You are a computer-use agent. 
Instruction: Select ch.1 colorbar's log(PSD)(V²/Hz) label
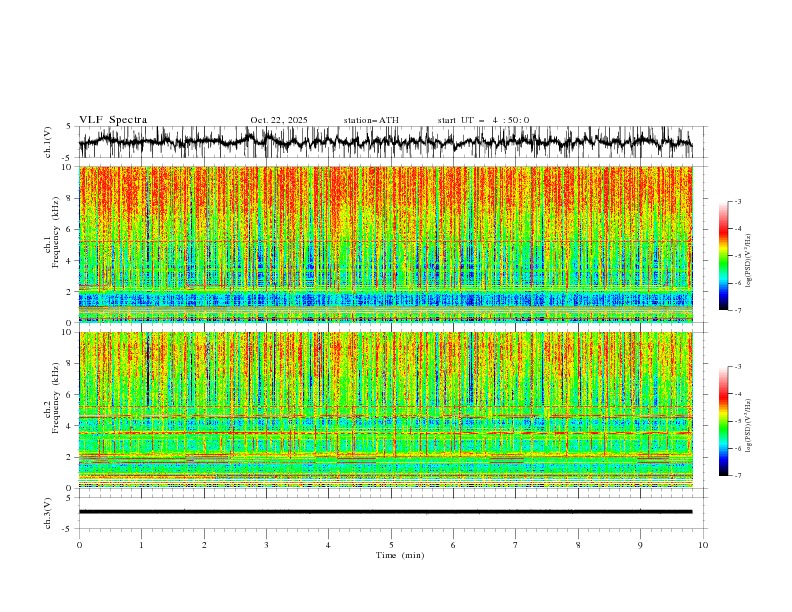pyautogui.click(x=748, y=261)
